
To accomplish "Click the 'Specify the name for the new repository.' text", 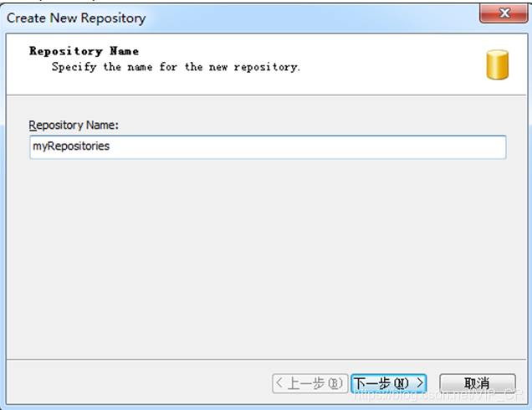I will pyautogui.click(x=176, y=67).
